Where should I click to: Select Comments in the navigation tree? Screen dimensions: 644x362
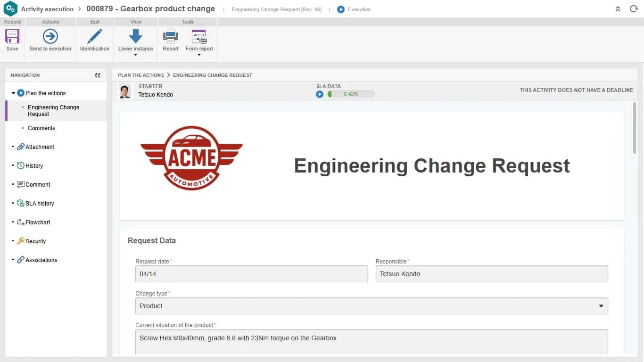41,128
